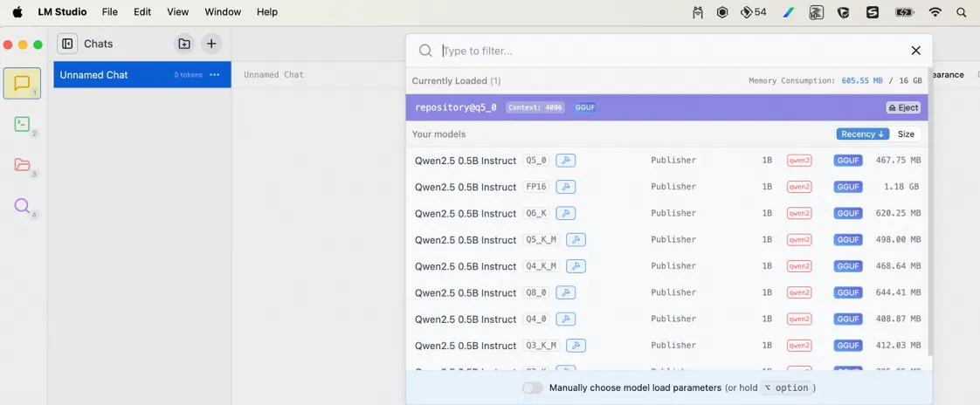Image resolution: width=980 pixels, height=405 pixels.
Task: Open the Discover search view in the sidebar
Action: pyautogui.click(x=22, y=206)
